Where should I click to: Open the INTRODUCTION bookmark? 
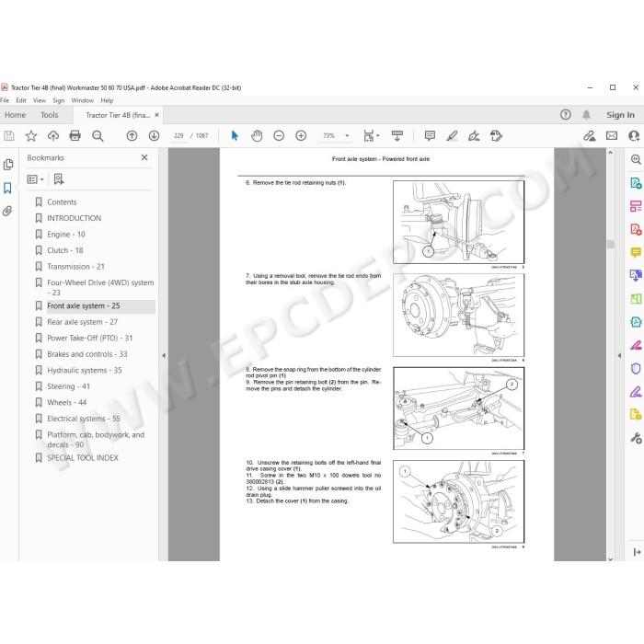coord(74,218)
